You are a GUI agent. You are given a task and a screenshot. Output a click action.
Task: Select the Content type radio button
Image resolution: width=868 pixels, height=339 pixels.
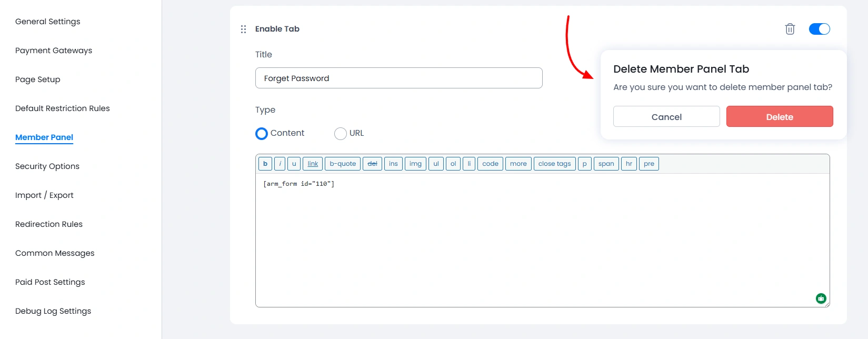point(262,134)
